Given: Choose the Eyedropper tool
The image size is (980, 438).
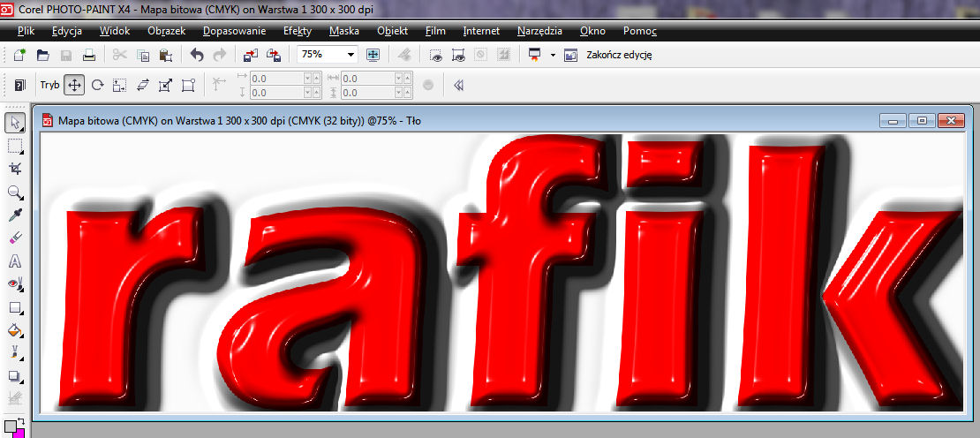Looking at the screenshot, I should point(15,215).
